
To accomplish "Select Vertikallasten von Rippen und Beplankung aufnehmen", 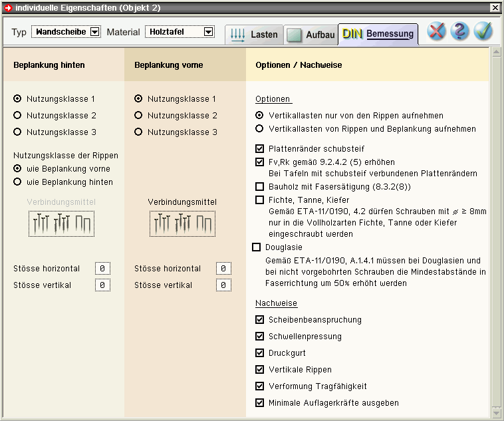I will click(x=260, y=129).
